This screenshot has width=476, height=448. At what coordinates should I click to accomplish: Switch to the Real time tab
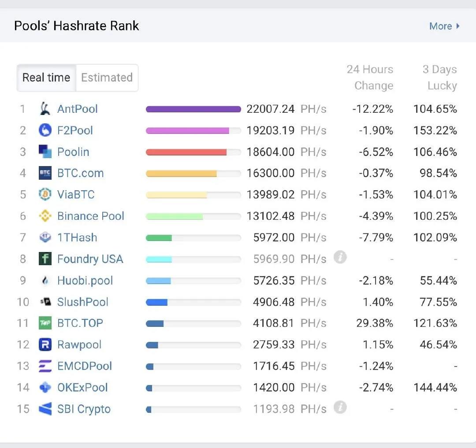[x=46, y=78]
